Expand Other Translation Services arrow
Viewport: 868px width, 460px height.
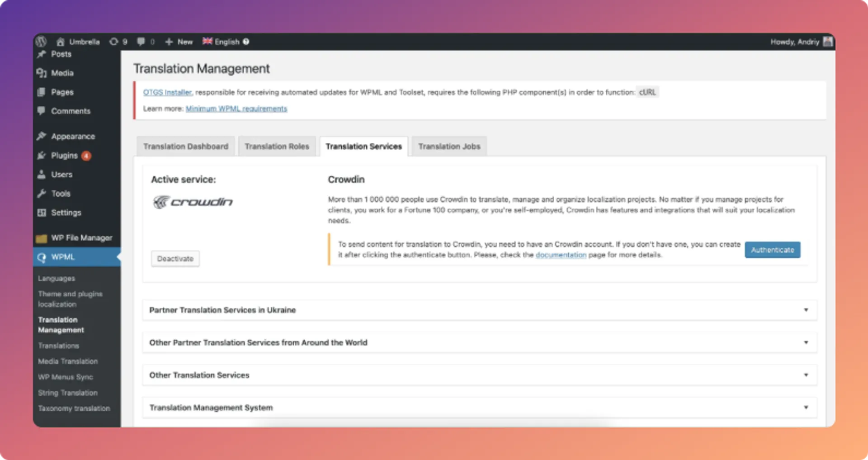click(x=806, y=375)
